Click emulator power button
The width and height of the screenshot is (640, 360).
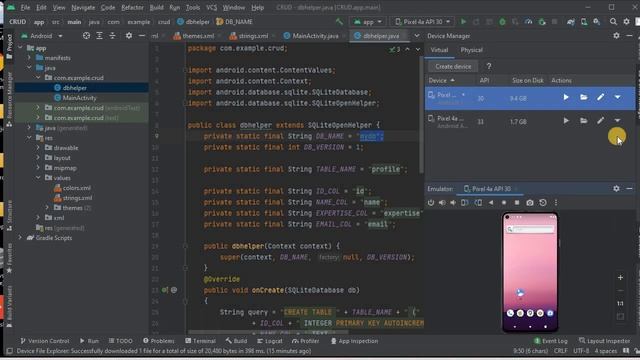point(431,202)
